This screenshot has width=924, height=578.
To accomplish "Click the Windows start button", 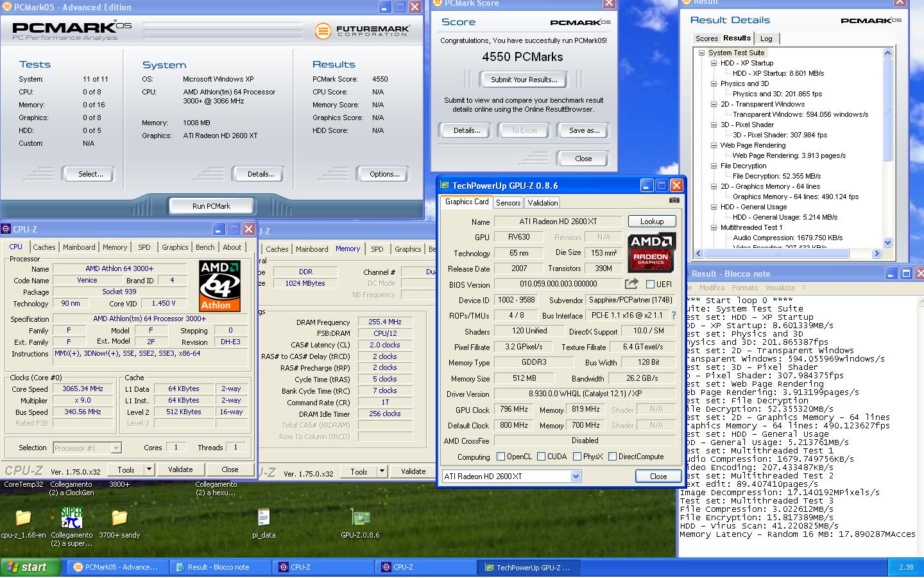I will [x=31, y=567].
